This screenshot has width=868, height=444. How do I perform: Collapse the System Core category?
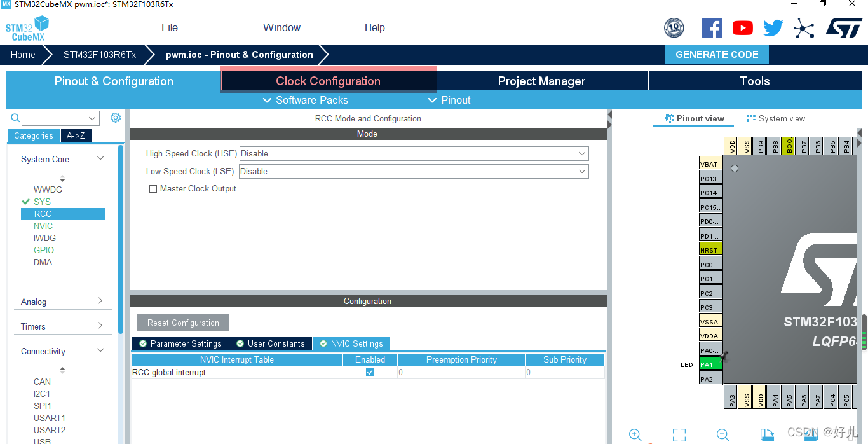click(x=100, y=158)
